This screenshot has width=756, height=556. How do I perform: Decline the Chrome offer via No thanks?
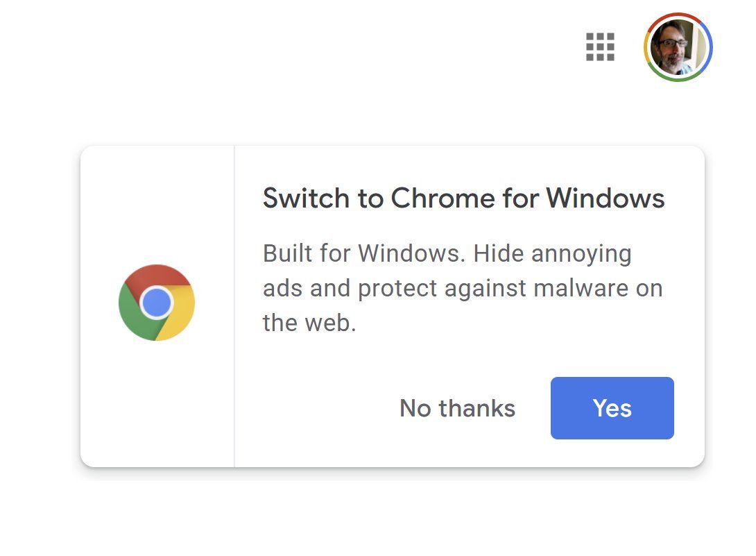click(457, 408)
